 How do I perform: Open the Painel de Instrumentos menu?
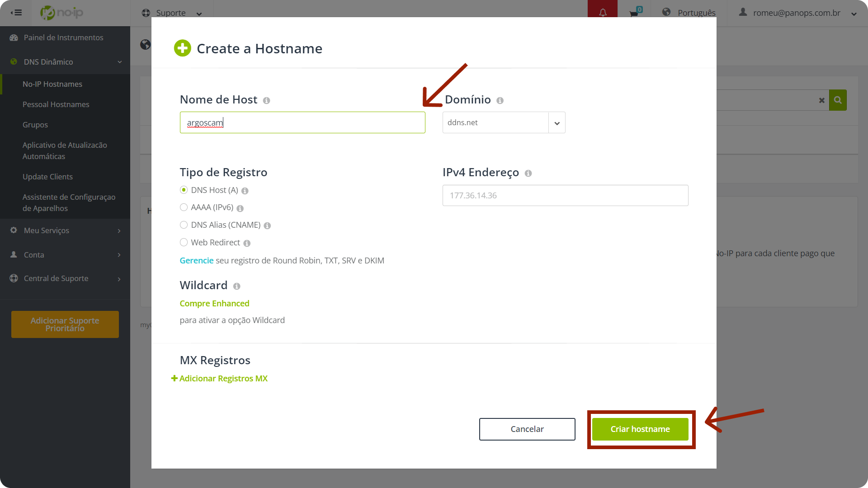(63, 37)
